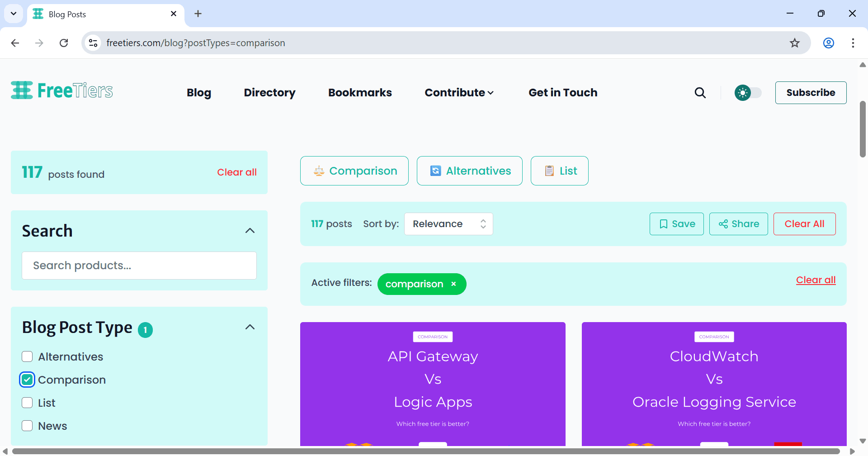868x456 pixels.
Task: Select the Alternatives filter pill
Action: (x=469, y=171)
